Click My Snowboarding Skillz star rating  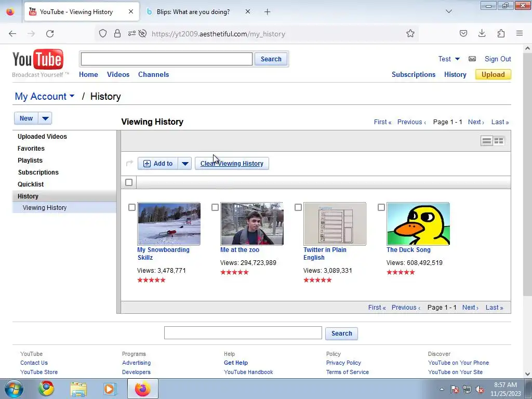[x=151, y=280]
